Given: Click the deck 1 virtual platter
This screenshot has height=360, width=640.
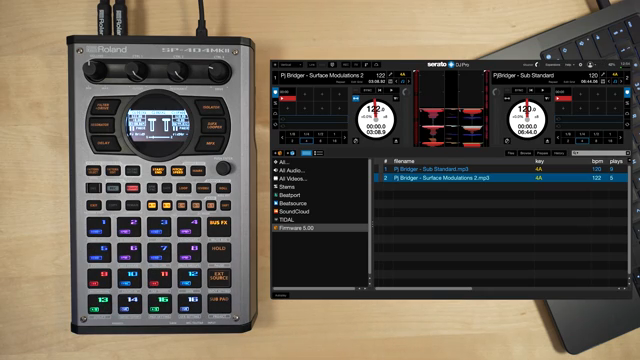Looking at the screenshot, I should (376, 119).
